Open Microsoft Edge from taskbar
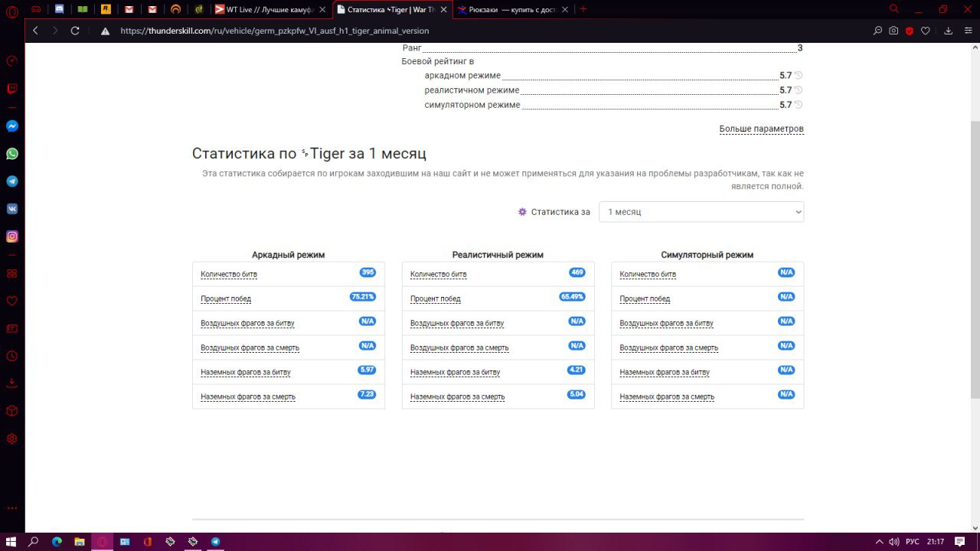The width and height of the screenshot is (980, 551). click(57, 541)
